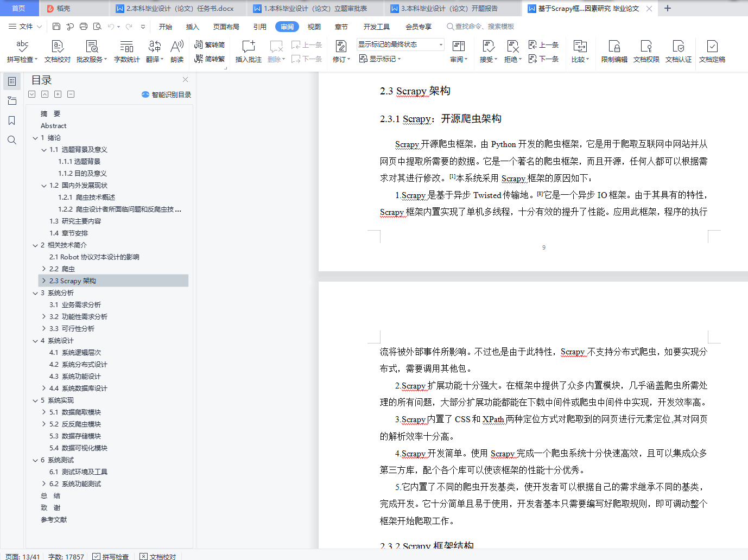Open the translate tool
Image resolution: width=748 pixels, height=560 pixels.
click(154, 52)
